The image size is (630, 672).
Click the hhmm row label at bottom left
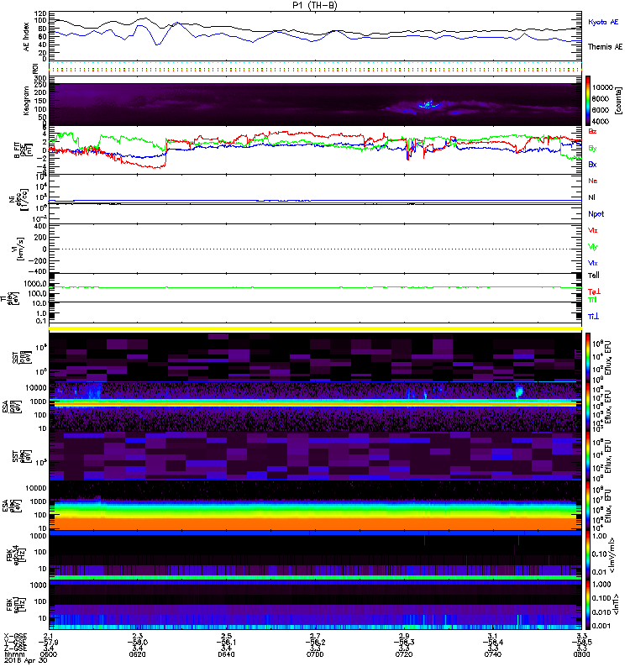[x=13, y=654]
